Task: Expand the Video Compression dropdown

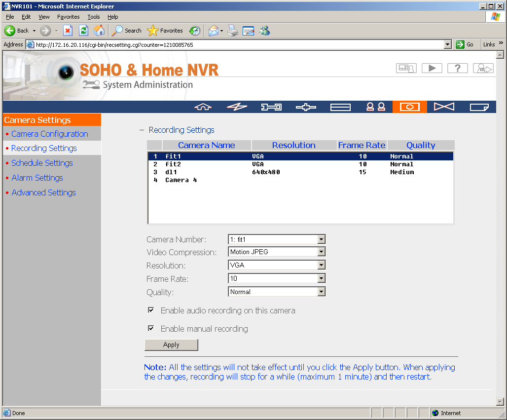Action: click(321, 252)
